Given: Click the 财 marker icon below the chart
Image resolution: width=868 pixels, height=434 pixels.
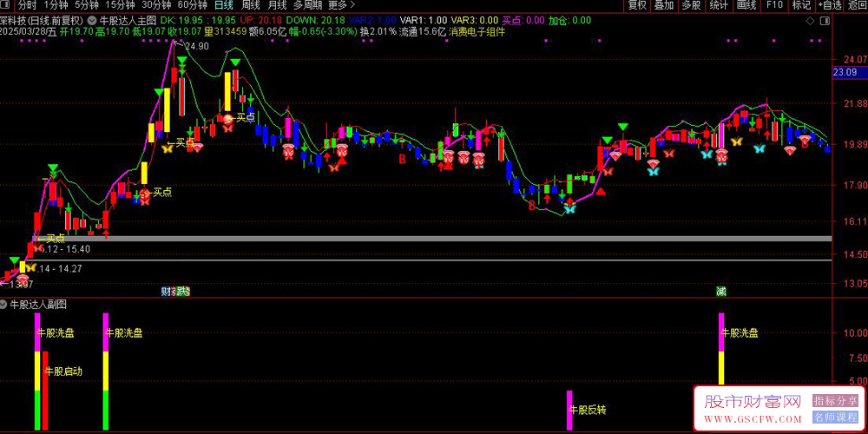Looking at the screenshot, I should click(x=166, y=291).
